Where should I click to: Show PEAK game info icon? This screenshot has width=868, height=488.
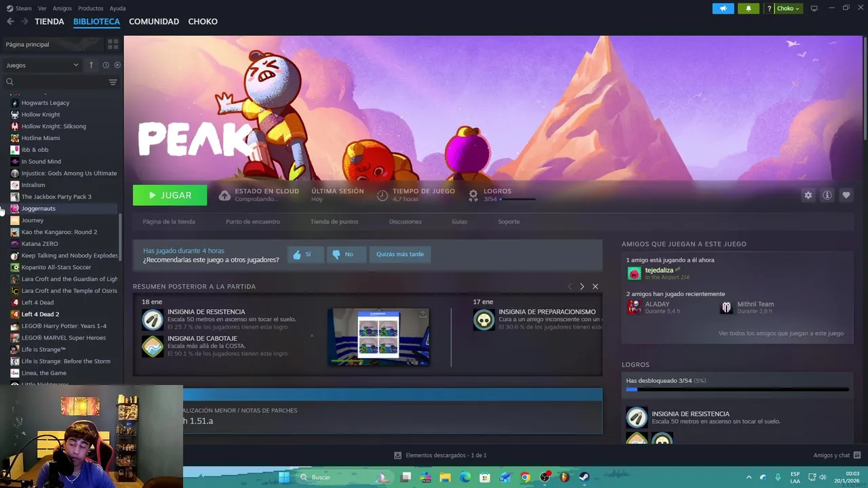(827, 195)
